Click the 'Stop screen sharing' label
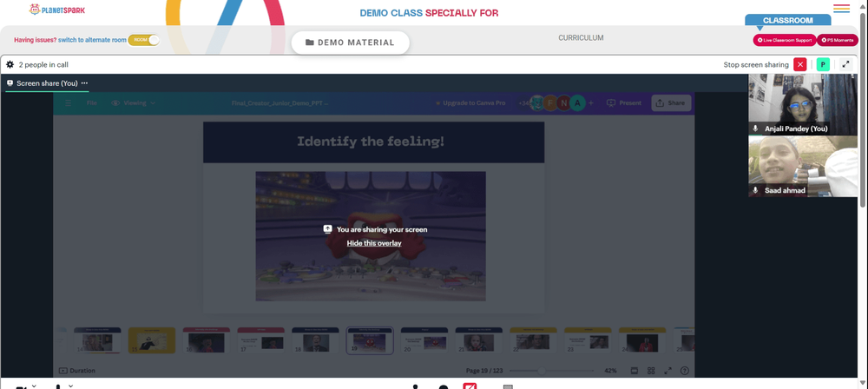Viewport: 868px width, 389px height. coord(756,64)
